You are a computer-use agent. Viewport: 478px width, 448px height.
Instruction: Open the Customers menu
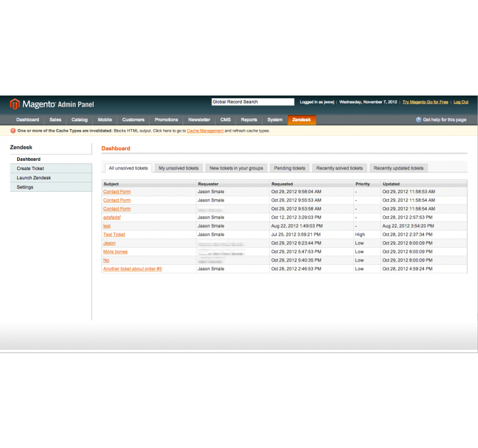tap(133, 120)
